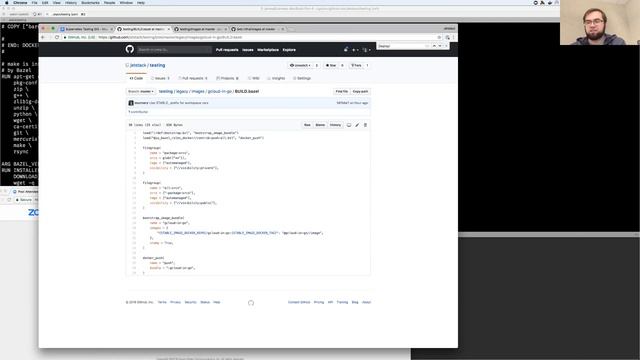Click Marketplace in GitHub header
The image size is (640, 360).
(x=268, y=50)
